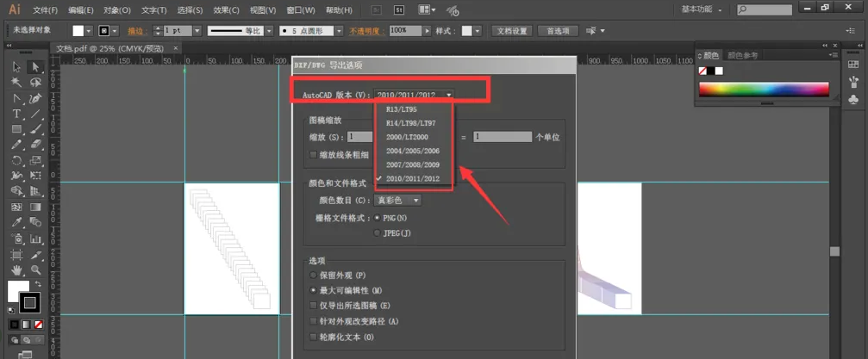Open the 编辑(E) menu
Image resolution: width=868 pixels, height=359 pixels.
81,10
